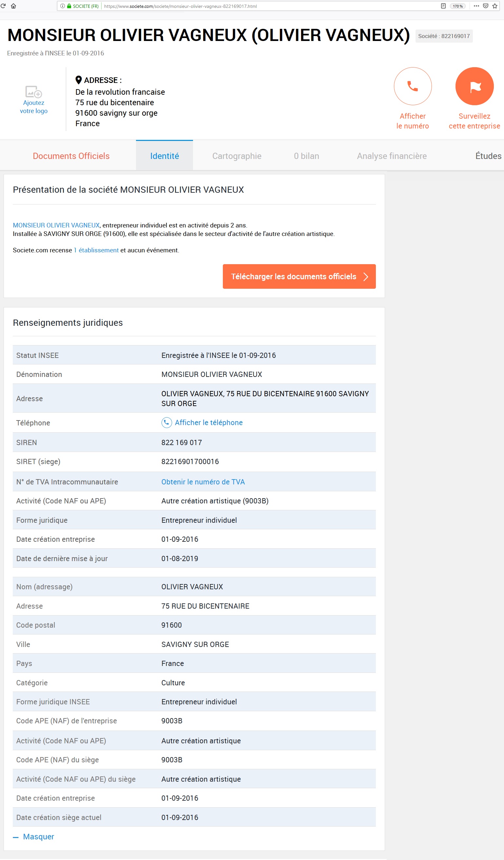This screenshot has height=860, width=504.
Task: Open page actions three-dots menu
Action: coord(476,6)
